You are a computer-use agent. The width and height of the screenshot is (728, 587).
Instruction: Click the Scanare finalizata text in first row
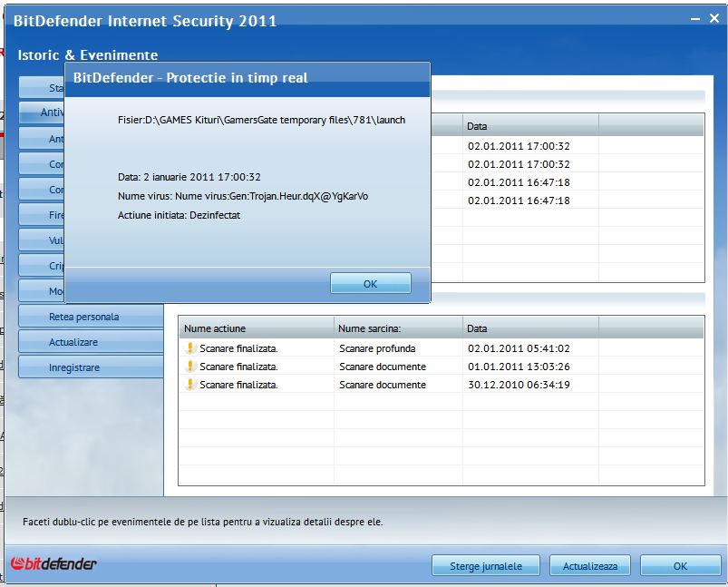(238, 348)
